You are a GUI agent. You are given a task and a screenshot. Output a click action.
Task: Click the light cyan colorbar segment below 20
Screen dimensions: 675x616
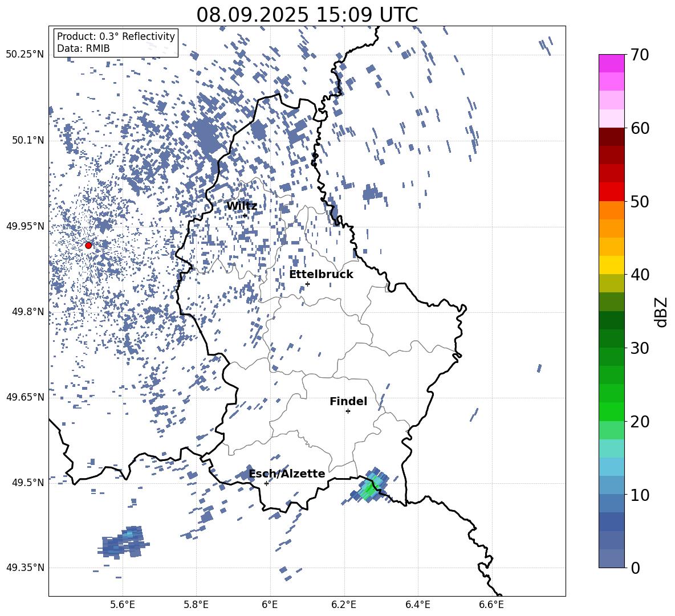click(x=612, y=448)
